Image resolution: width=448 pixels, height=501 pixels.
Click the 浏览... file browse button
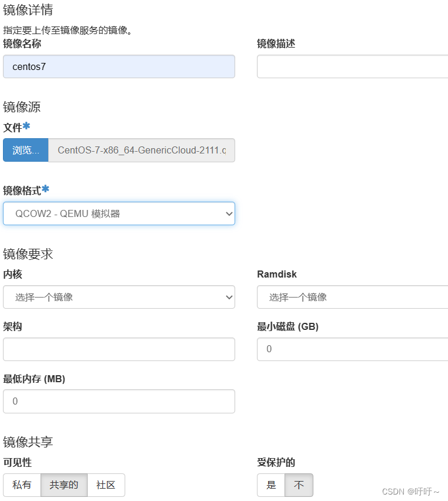point(25,150)
